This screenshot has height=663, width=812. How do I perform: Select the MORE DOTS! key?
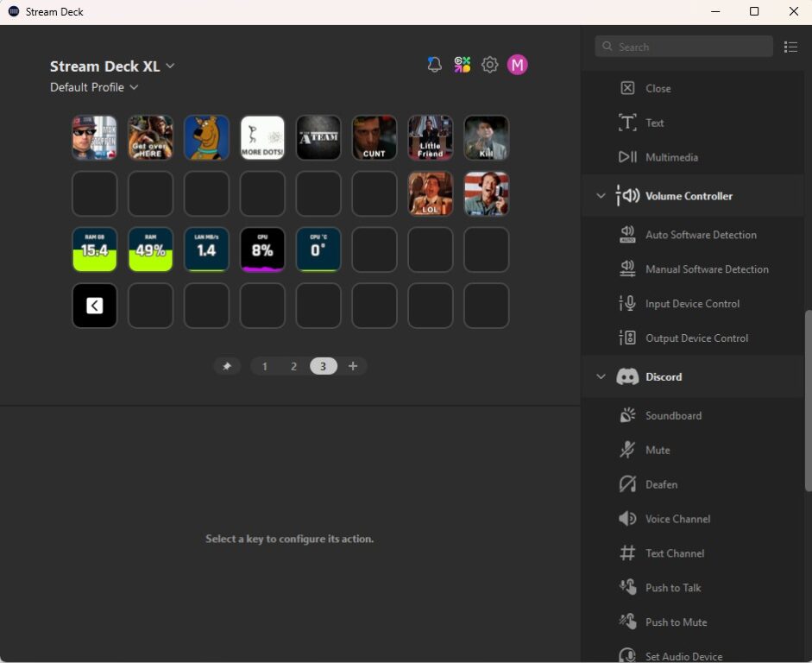click(x=262, y=138)
